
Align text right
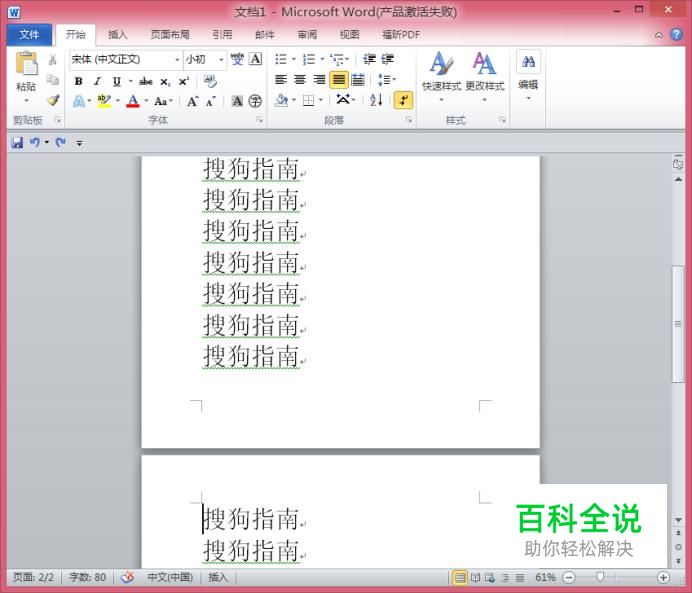(x=319, y=80)
